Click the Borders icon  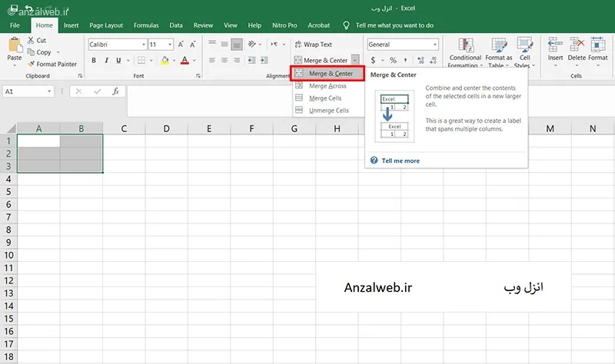(141, 61)
